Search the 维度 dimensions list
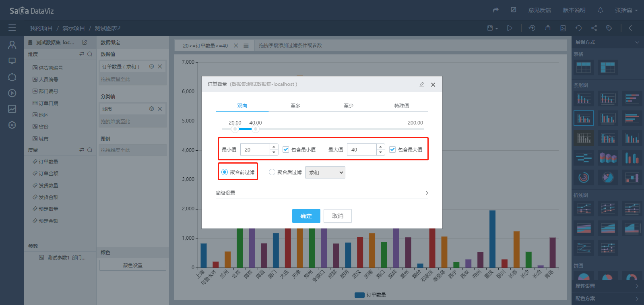The height and width of the screenshot is (305, 644). point(90,54)
